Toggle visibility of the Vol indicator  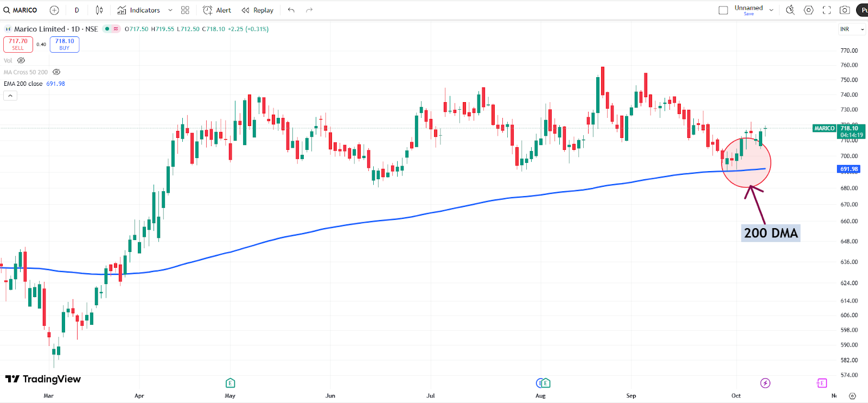(21, 61)
